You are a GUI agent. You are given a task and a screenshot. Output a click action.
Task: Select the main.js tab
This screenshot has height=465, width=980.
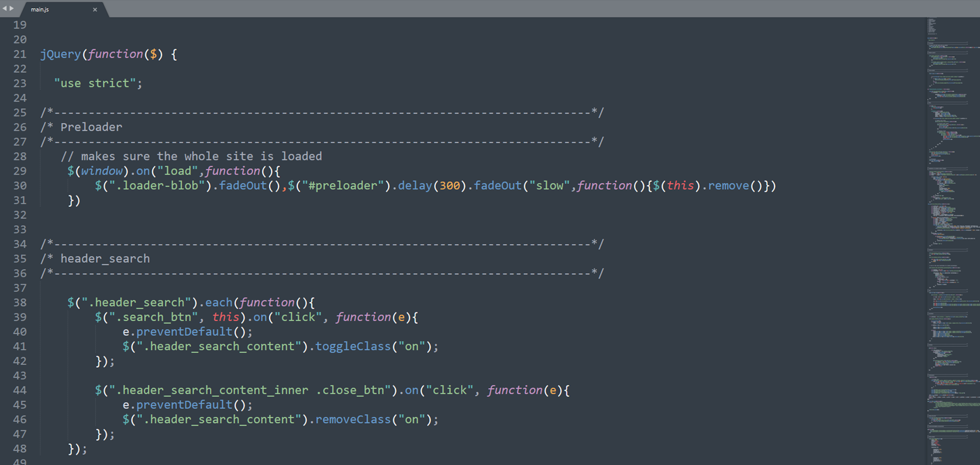coord(61,9)
